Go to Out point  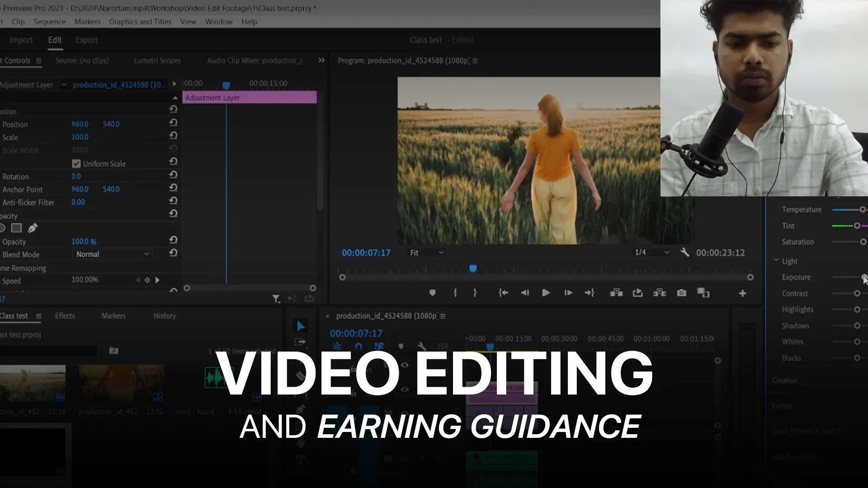[590, 293]
